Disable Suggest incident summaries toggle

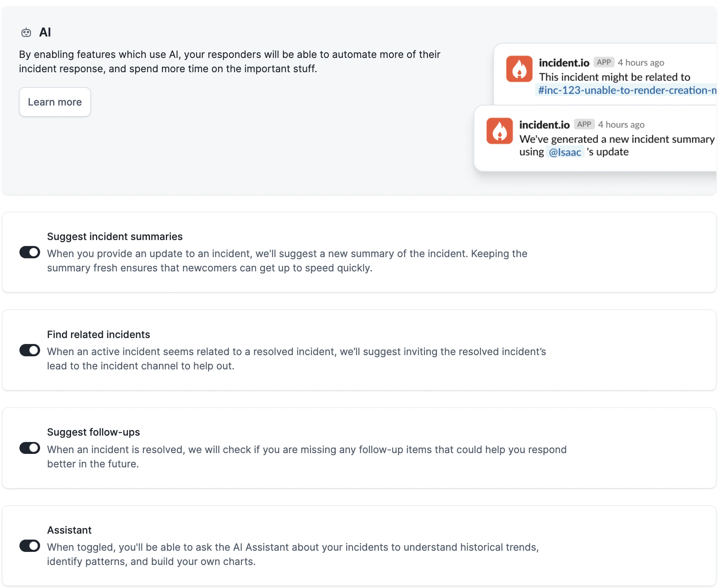point(30,252)
